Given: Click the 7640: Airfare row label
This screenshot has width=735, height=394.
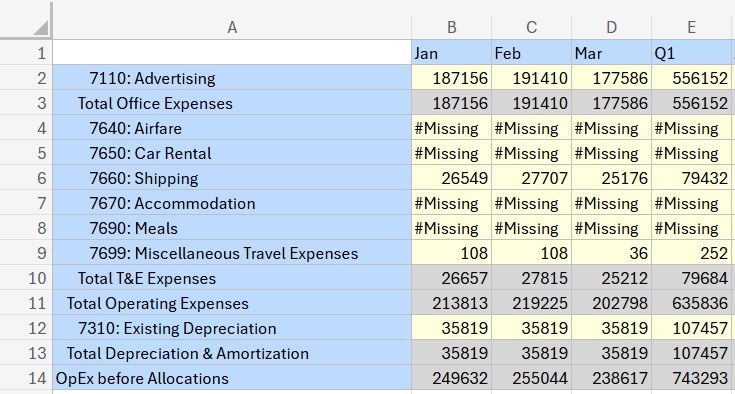Looking at the screenshot, I should tap(232, 128).
